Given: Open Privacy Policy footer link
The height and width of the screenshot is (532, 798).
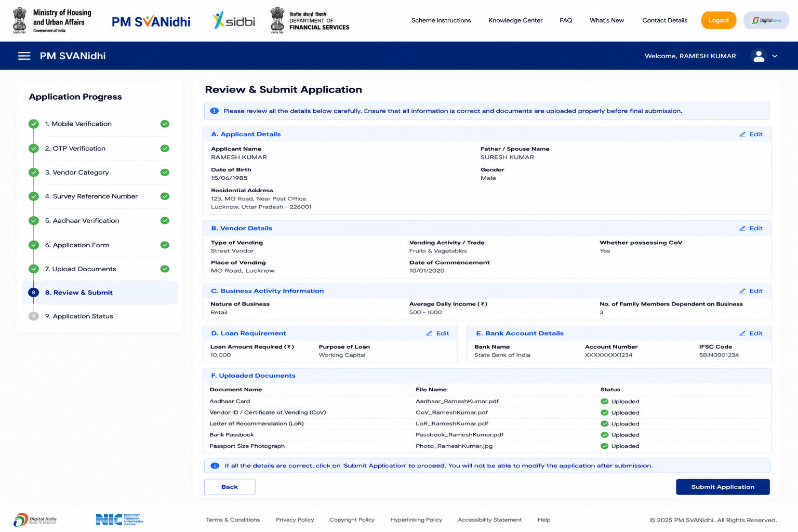Looking at the screenshot, I should click(295, 520).
